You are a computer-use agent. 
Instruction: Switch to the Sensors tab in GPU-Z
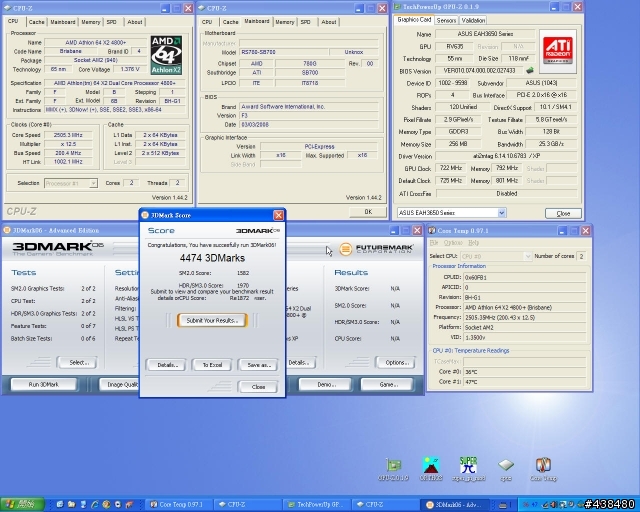pos(446,20)
